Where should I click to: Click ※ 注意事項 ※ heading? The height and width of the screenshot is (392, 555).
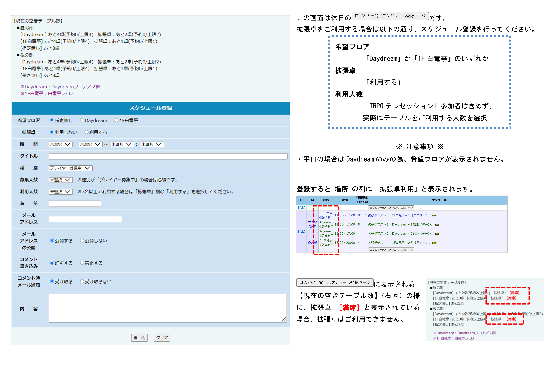tap(420, 147)
